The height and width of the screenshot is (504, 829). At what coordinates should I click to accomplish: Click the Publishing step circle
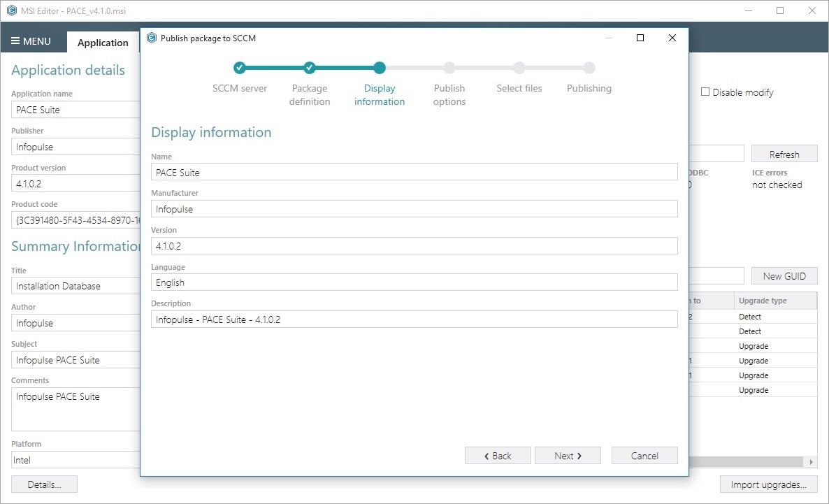point(589,68)
